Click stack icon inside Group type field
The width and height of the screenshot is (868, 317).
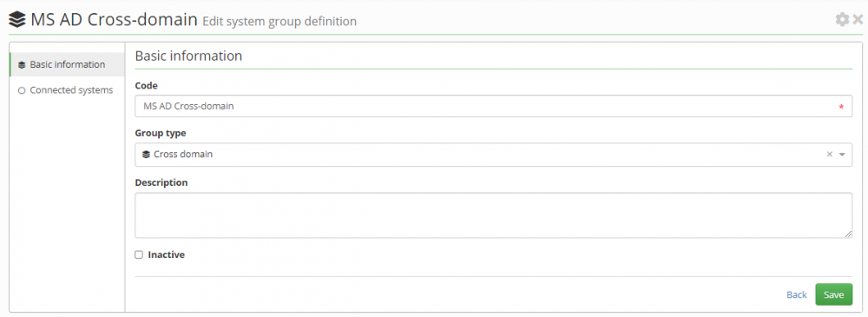[x=146, y=155]
